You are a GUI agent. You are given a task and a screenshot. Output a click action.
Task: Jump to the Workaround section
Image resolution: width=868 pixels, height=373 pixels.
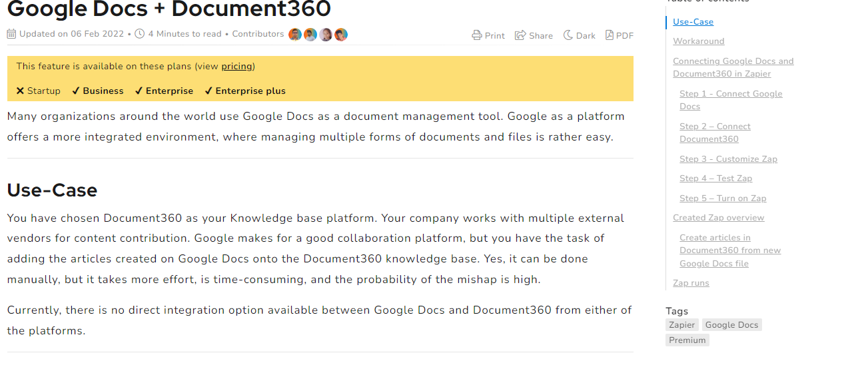tap(699, 41)
